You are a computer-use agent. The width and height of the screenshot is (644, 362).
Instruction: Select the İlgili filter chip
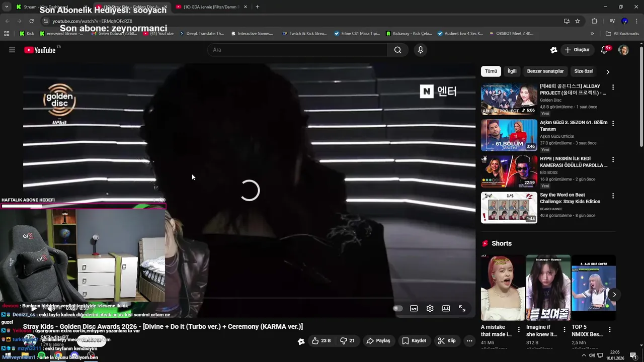(x=512, y=71)
